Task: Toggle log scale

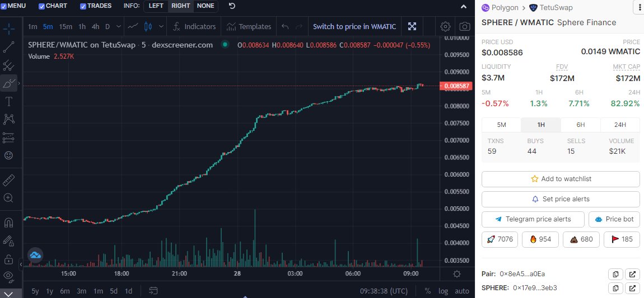Action: tap(443, 291)
